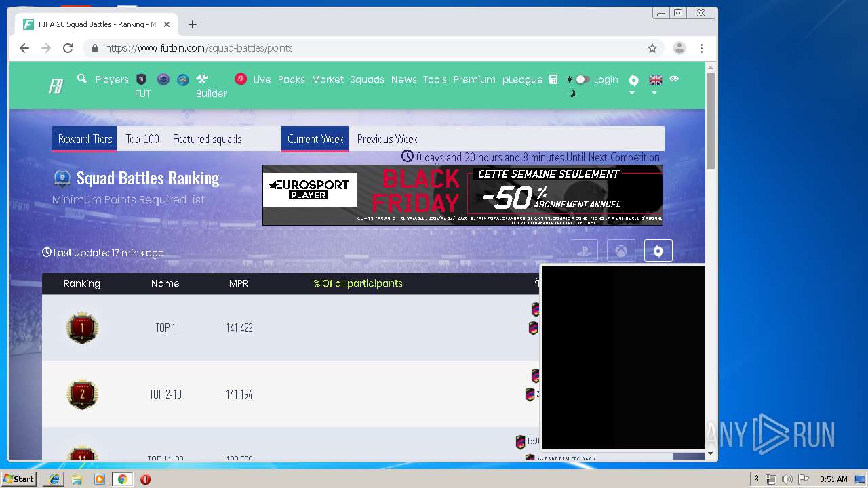Open the calculator icon in navbar

click(553, 79)
